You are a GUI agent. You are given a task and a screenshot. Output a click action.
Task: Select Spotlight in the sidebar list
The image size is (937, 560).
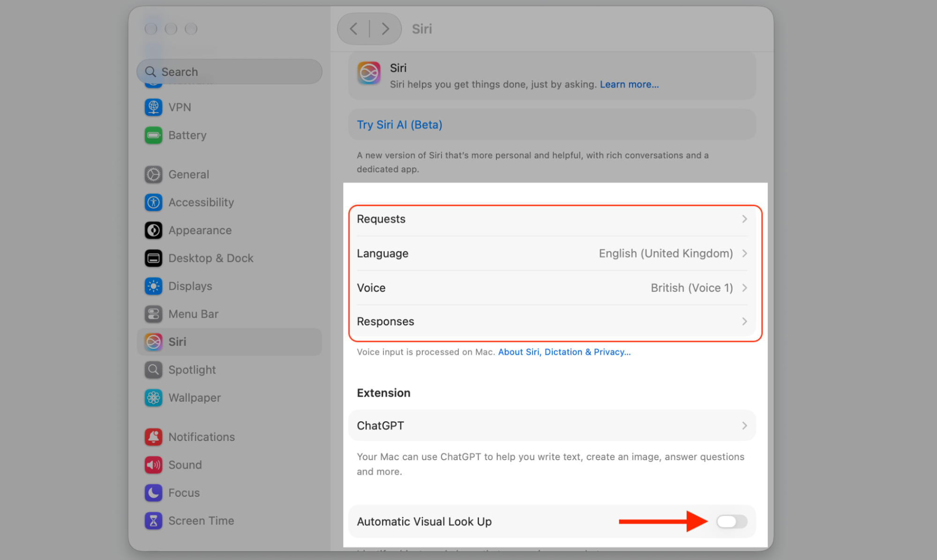pos(229,370)
